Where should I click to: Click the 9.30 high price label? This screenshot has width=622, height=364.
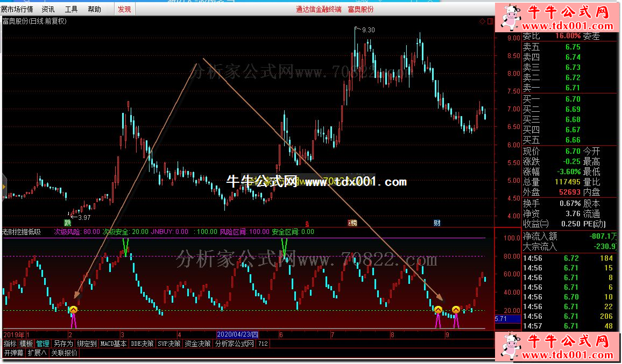[x=369, y=30]
